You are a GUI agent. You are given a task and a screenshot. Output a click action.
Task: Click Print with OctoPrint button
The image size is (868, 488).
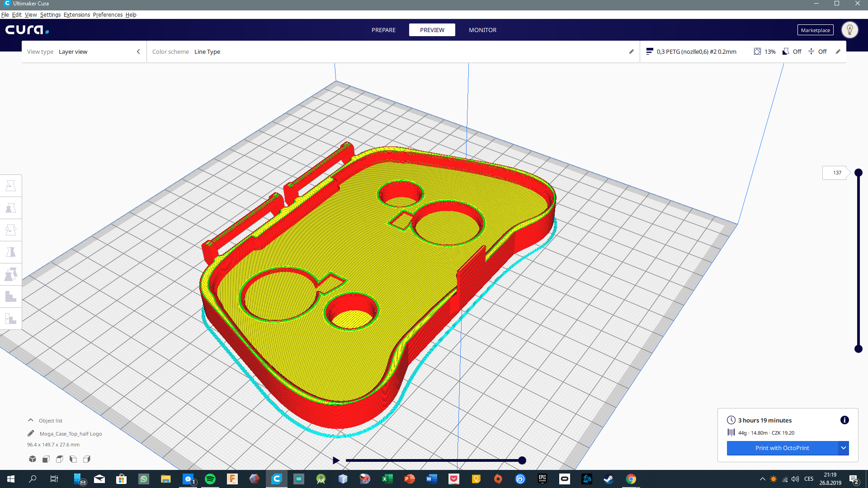[782, 448]
